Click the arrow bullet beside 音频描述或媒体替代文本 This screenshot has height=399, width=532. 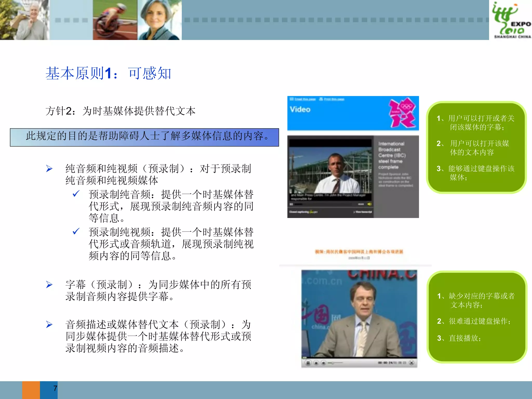point(49,324)
